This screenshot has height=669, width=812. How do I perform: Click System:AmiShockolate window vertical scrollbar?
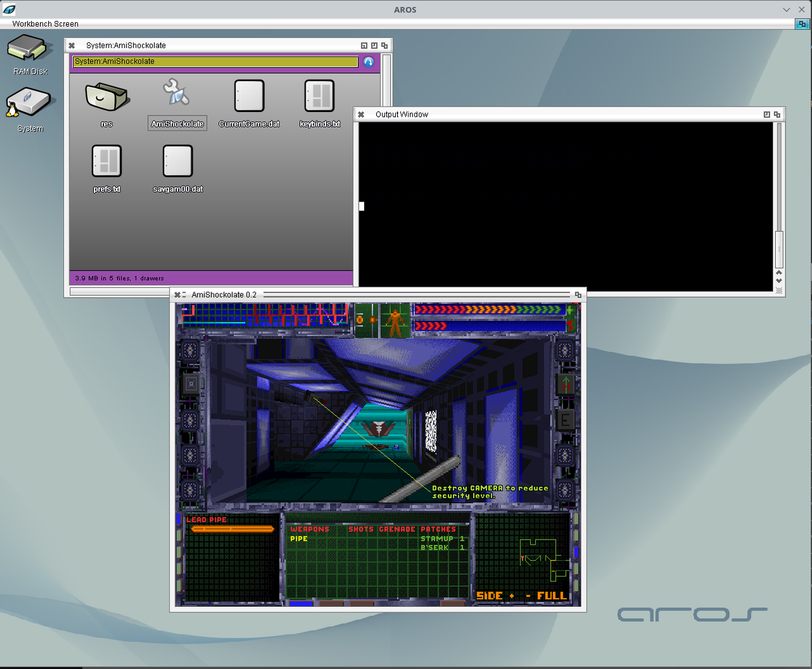386,79
